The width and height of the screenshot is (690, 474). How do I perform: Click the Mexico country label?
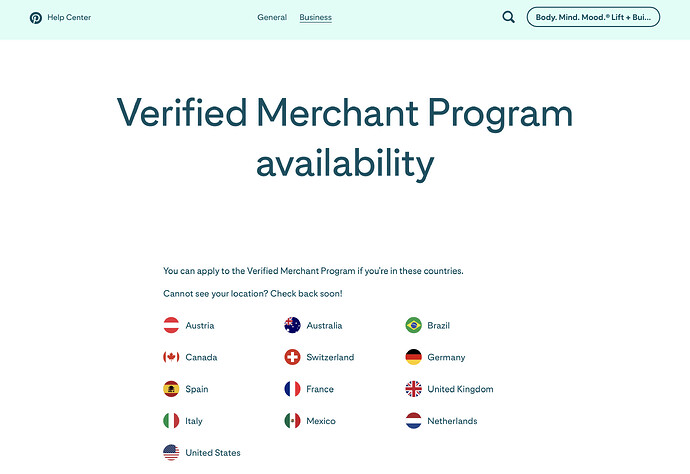(x=321, y=421)
